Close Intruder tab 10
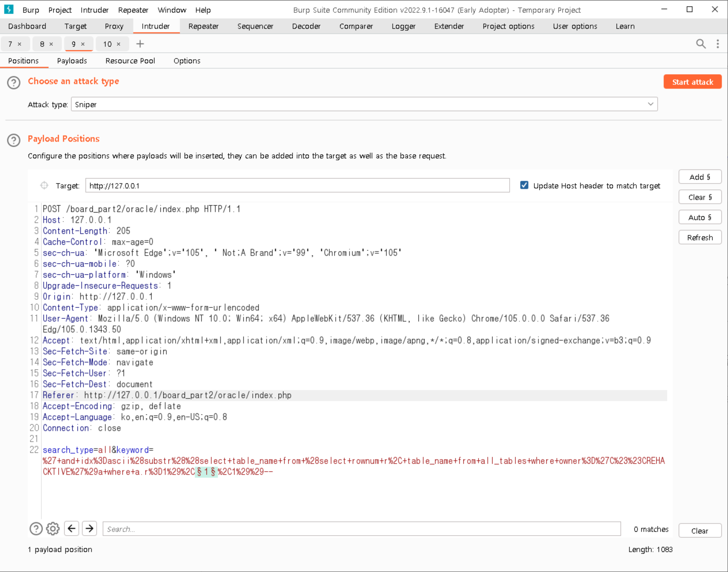This screenshot has height=572, width=728. tap(119, 44)
